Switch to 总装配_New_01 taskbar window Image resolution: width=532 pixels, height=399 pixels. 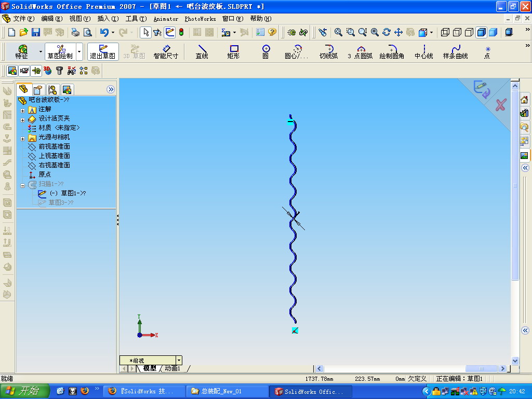[x=227, y=391]
